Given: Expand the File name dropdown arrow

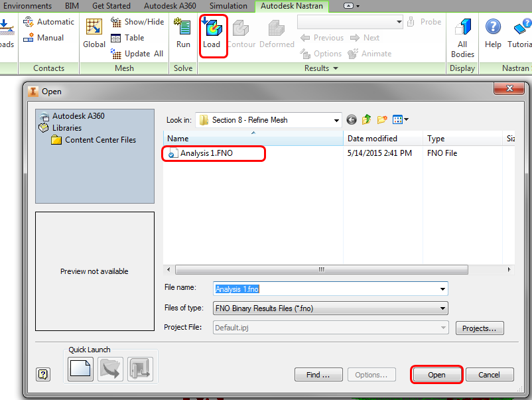Looking at the screenshot, I should (442, 289).
